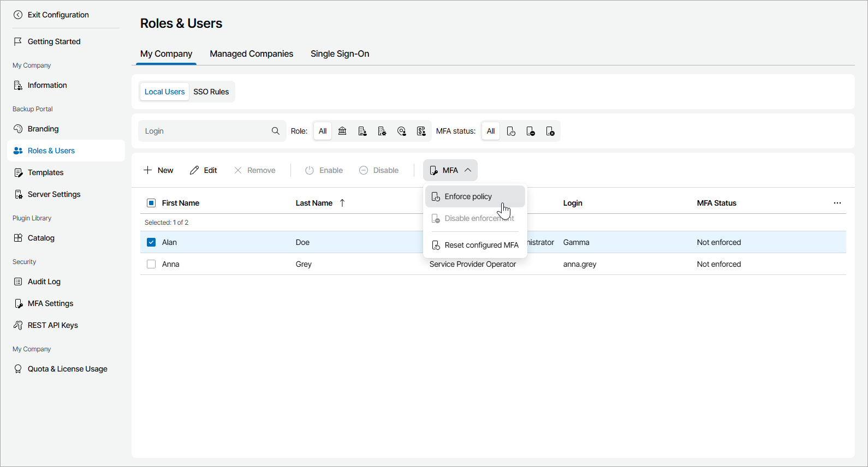Select Enforce policy from the MFA menu

(468, 196)
